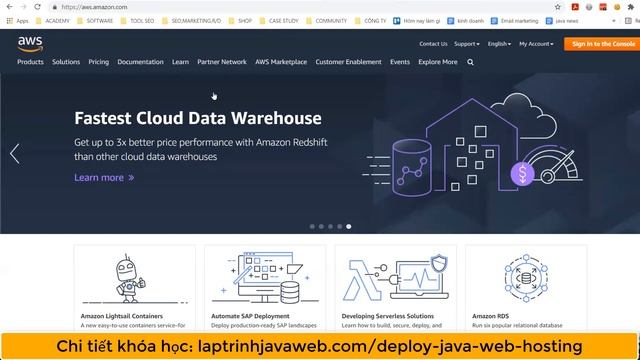This screenshot has width=640, height=360.
Task: Open the Automate SAP Deployment illustration
Action: tap(265, 278)
